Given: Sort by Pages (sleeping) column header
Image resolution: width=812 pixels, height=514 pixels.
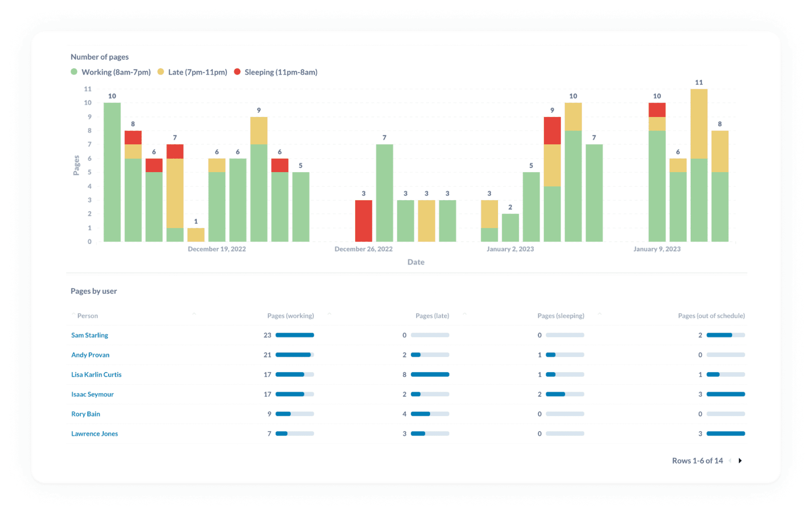Looking at the screenshot, I should [x=560, y=316].
